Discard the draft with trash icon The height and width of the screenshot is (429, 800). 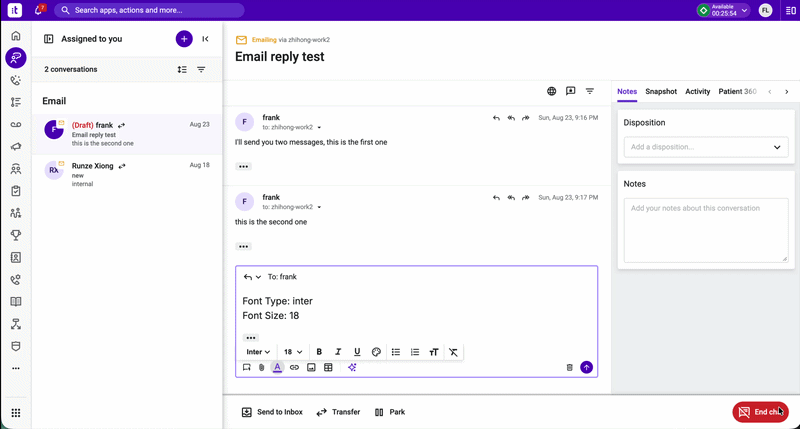click(569, 367)
